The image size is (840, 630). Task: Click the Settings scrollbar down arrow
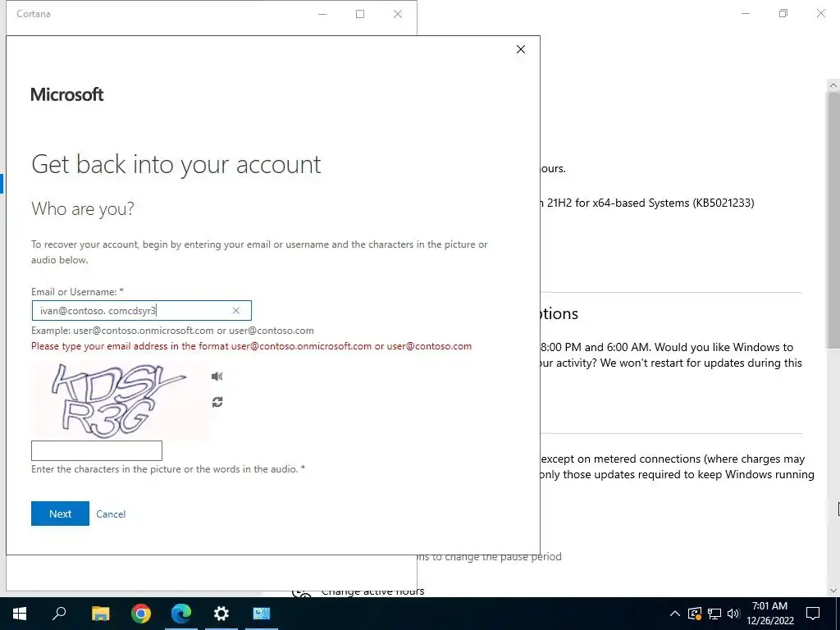tap(833, 591)
